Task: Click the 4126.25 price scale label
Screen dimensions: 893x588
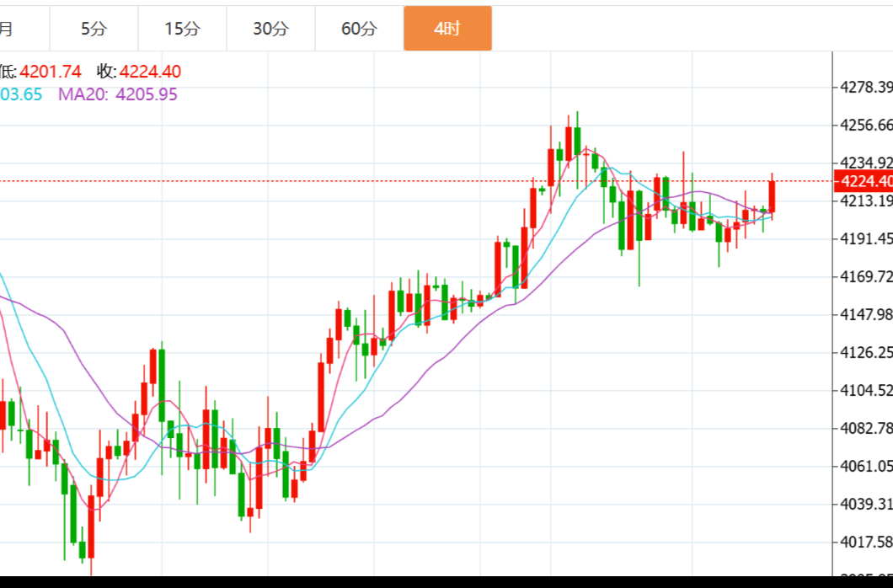Action: tap(865, 352)
